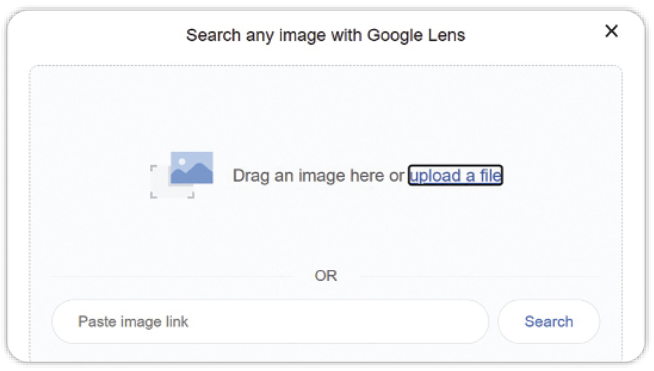Click the divider line left of OR

[x=172, y=276]
